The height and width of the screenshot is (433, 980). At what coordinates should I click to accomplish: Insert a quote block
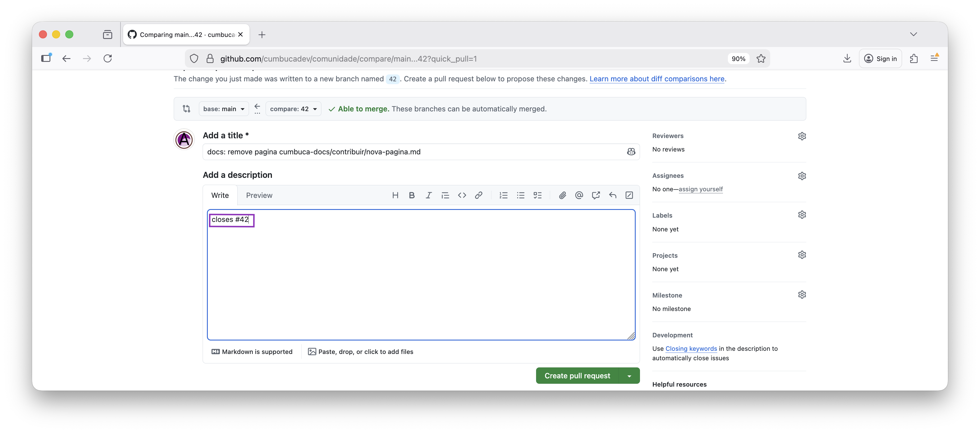click(x=445, y=195)
